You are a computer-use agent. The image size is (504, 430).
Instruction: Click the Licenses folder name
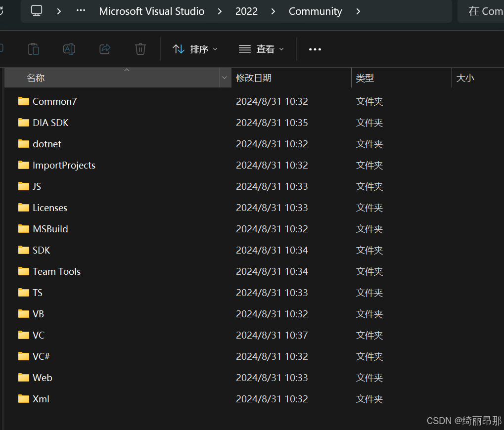click(50, 208)
